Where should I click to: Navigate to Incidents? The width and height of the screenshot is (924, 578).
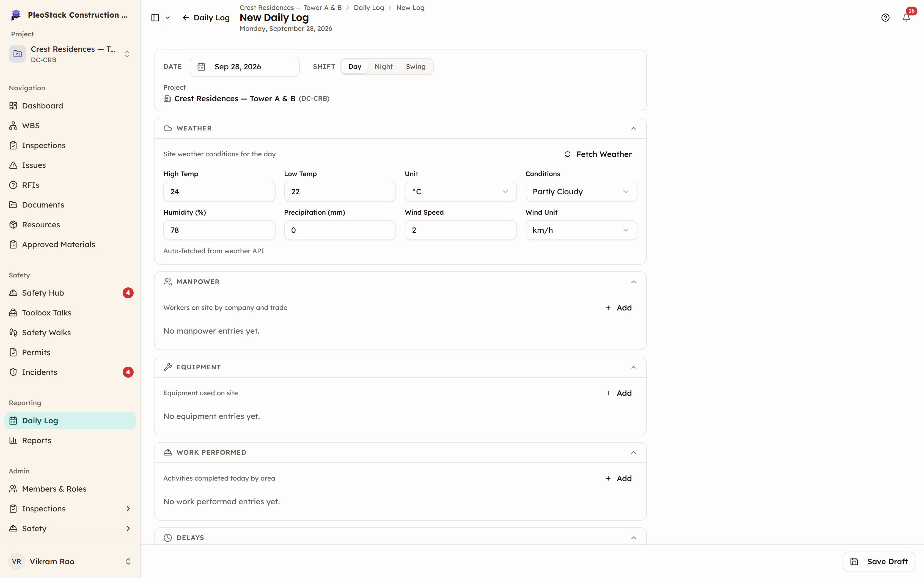70,372
